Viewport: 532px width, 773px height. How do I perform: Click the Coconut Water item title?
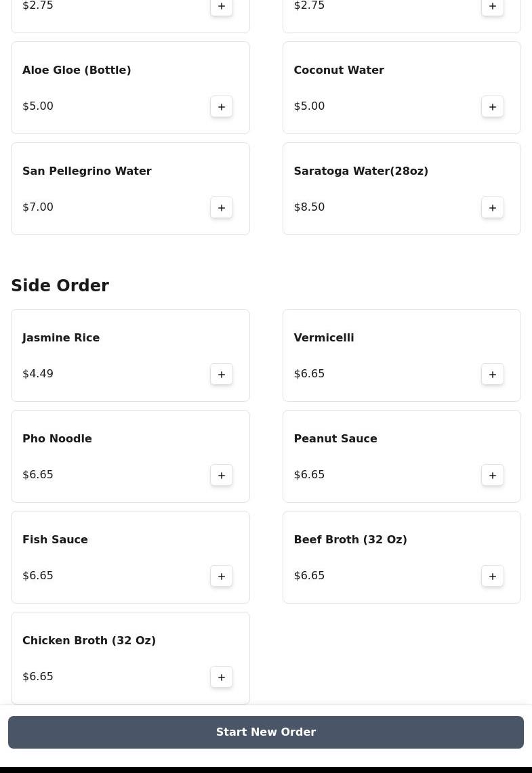pyautogui.click(x=338, y=70)
